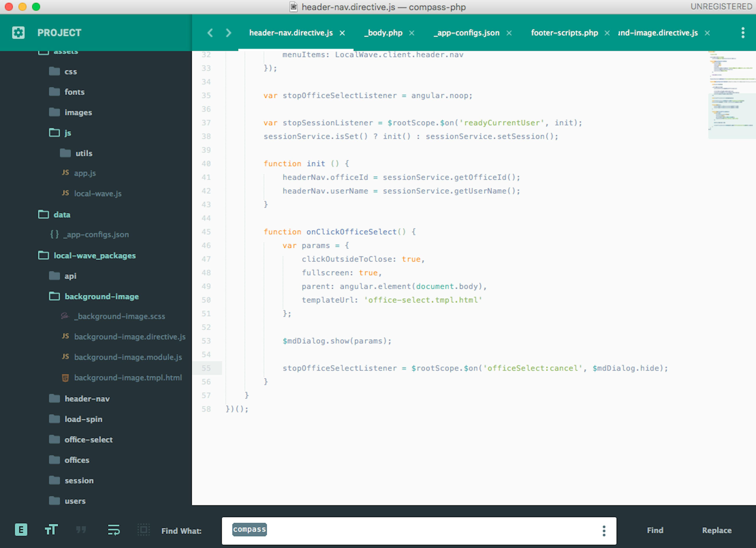This screenshot has height=548, width=756.
Task: Collapse the js folder in the sidebar
Action: pos(54,132)
